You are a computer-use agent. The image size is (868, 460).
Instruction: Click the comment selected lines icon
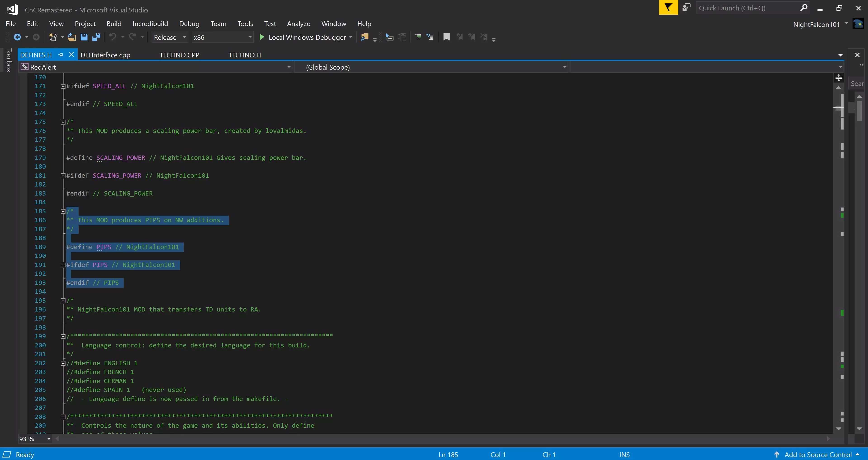tap(418, 37)
